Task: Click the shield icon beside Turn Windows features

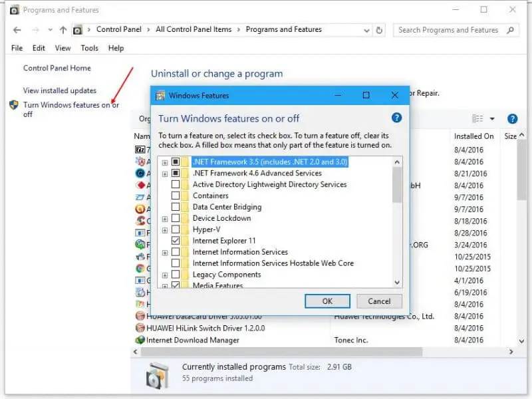Action: pos(14,105)
